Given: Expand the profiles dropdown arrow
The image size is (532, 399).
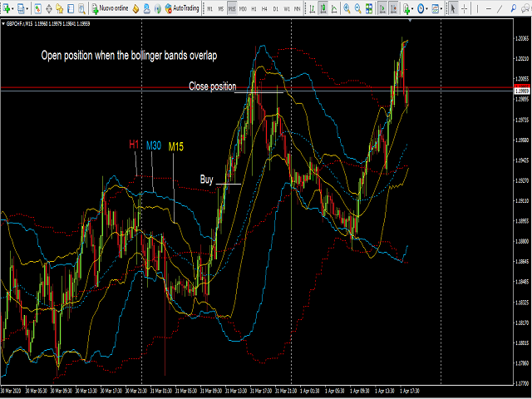Looking at the screenshot, I should (x=27, y=8).
